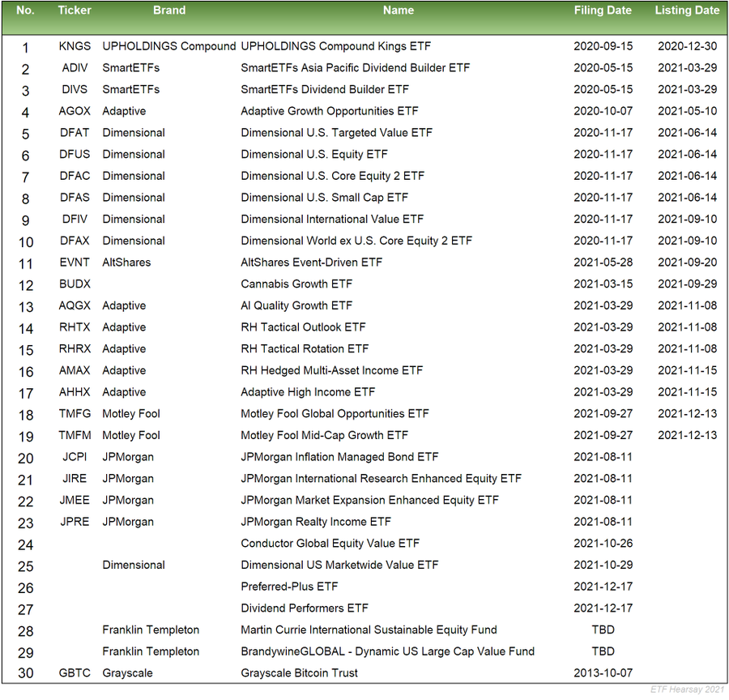Click the KNGS ticker cell
Image resolution: width=729 pixels, height=700 pixels.
coord(75,46)
